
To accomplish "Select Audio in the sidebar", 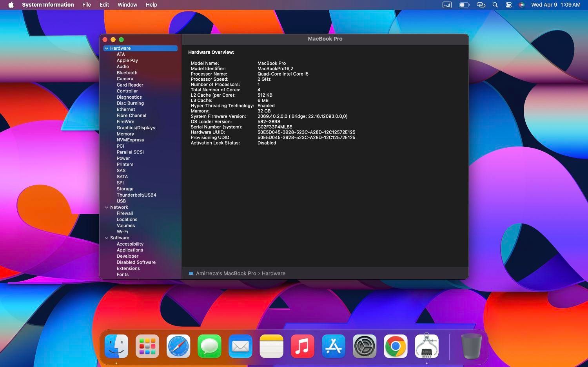I will point(123,67).
